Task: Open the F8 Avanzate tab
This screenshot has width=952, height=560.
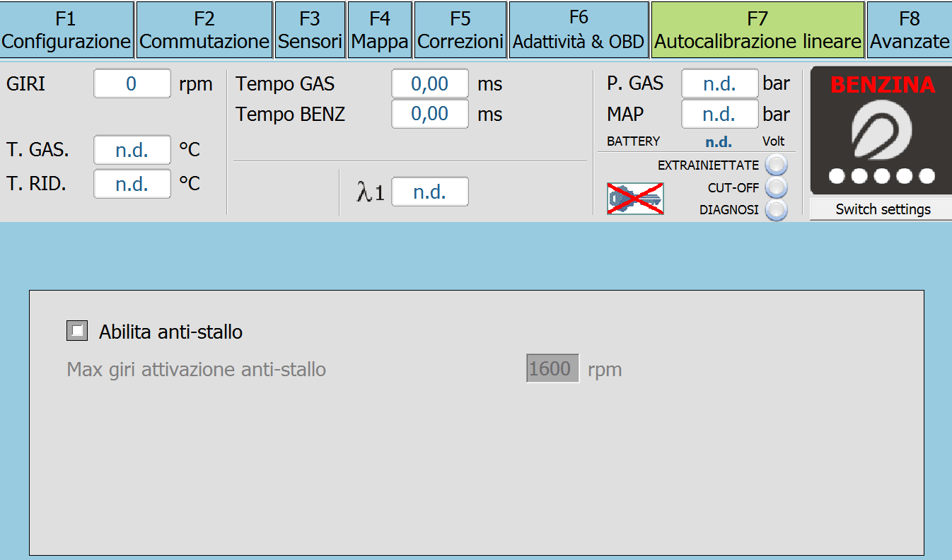Action: point(910,30)
